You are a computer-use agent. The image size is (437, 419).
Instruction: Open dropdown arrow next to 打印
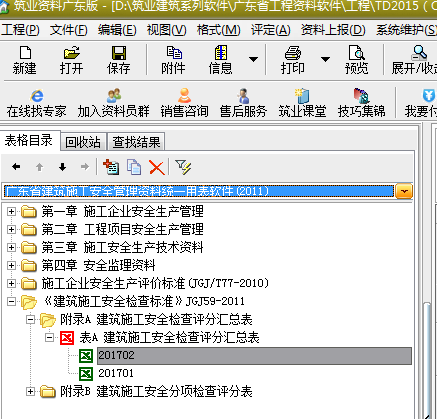pyautogui.click(x=325, y=59)
